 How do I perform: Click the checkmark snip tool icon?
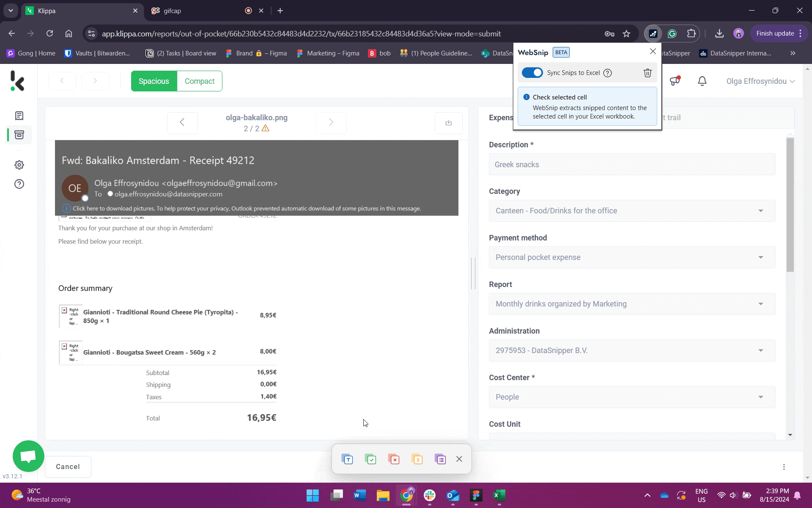[370, 459]
